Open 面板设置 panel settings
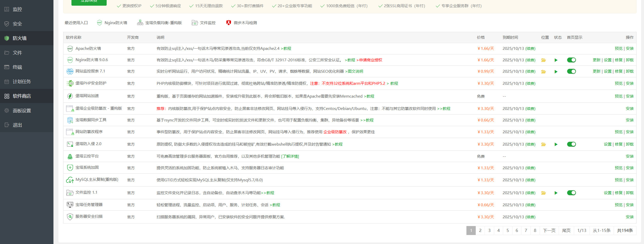This screenshot has width=644, height=244. tap(27, 111)
